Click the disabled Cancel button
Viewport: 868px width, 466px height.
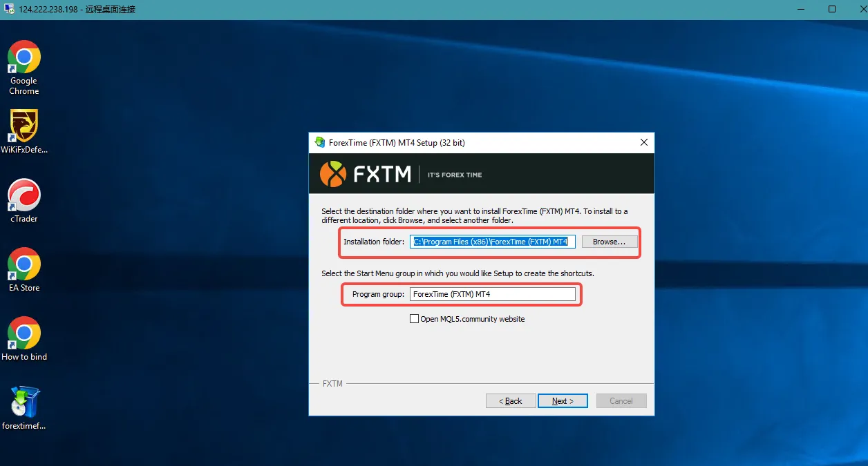(621, 401)
